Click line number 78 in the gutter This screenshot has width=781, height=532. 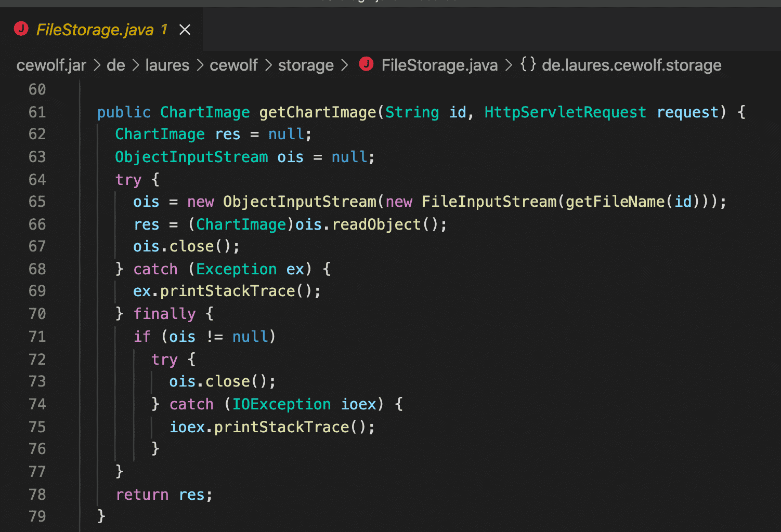coord(37,495)
